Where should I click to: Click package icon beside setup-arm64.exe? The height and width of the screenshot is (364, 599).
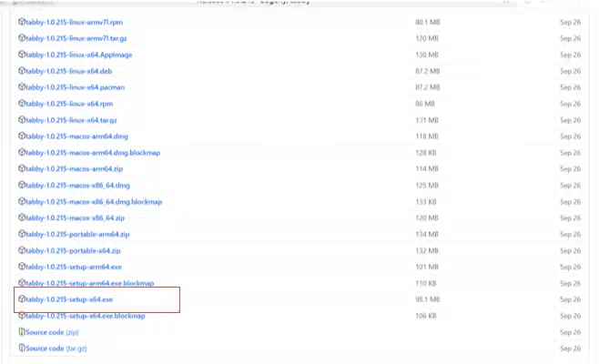pos(22,267)
